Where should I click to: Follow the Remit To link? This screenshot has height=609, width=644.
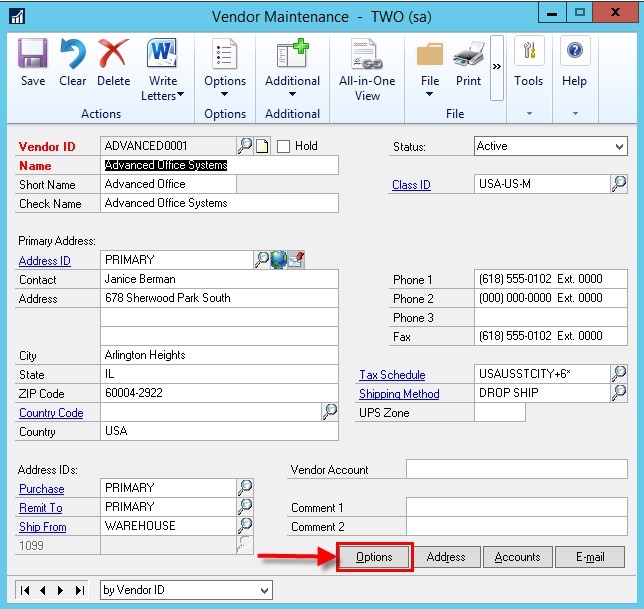[x=41, y=508]
